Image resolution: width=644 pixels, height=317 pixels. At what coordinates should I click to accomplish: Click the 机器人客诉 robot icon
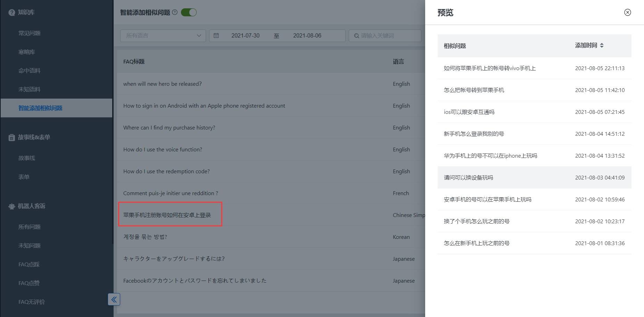[x=11, y=206]
